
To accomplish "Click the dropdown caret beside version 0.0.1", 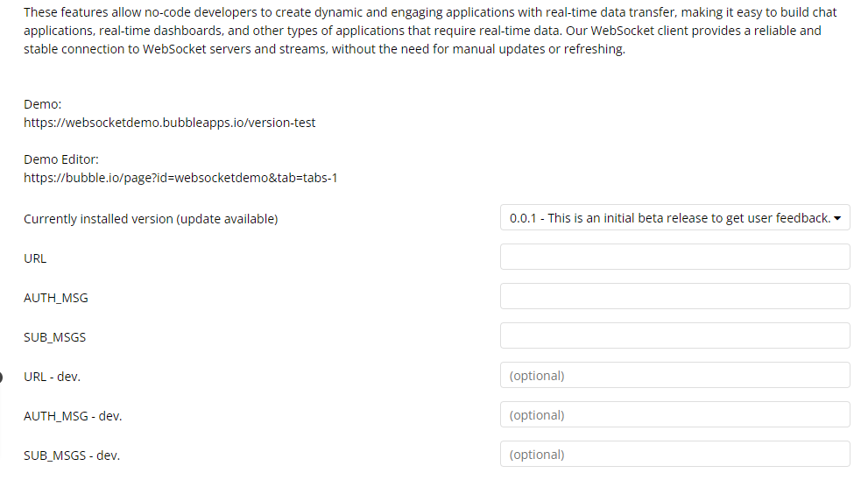I will pos(837,218).
